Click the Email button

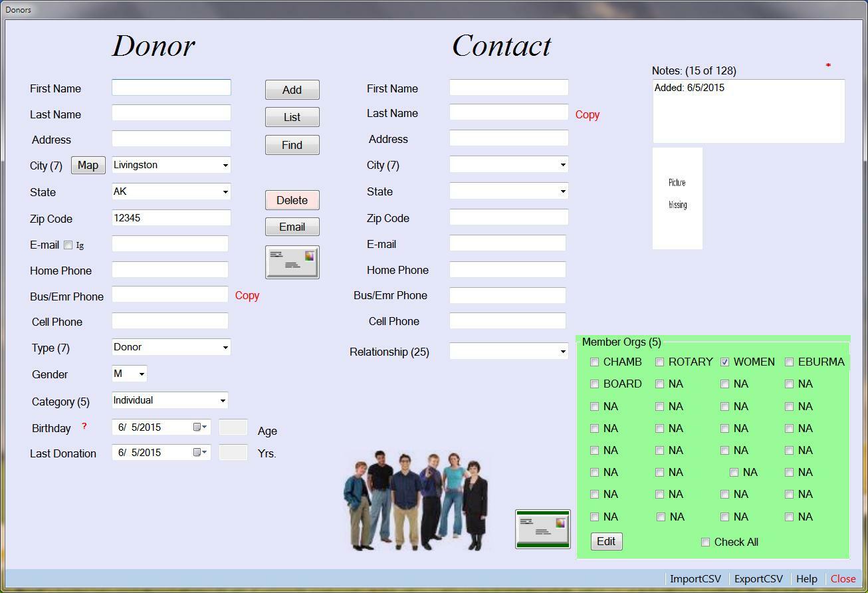point(292,227)
